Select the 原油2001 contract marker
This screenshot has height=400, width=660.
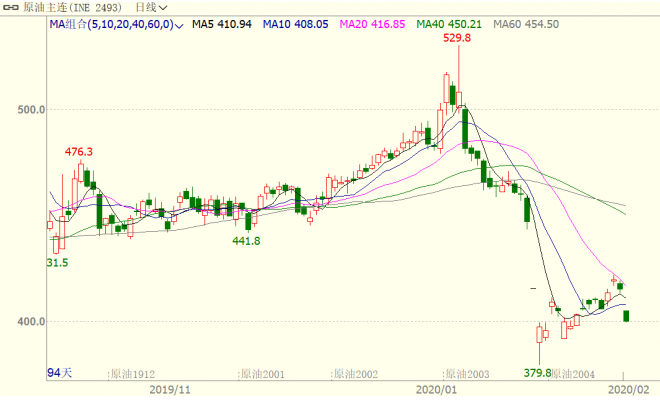[262, 374]
